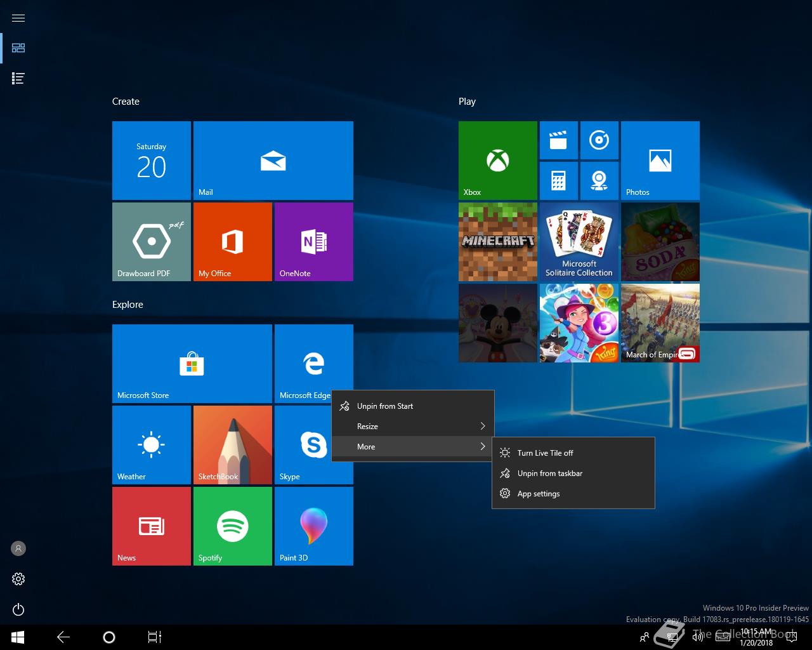Launch the Candy Crush Soda tile
Viewport: 812px width, 650px height.
tap(660, 242)
